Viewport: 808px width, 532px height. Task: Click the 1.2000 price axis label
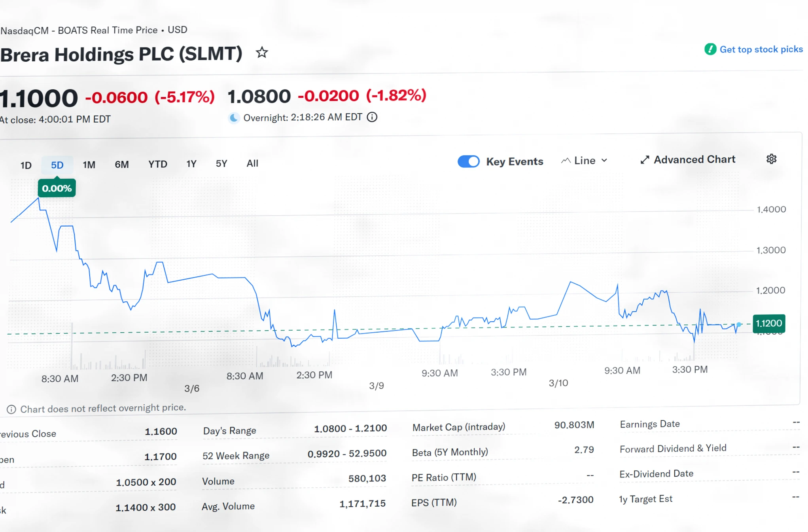click(770, 290)
